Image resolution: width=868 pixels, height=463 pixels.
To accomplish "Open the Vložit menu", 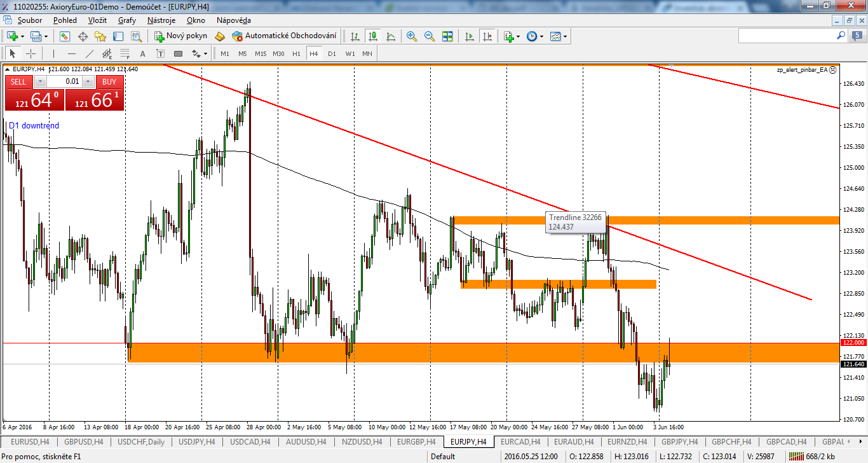I will pos(97,20).
